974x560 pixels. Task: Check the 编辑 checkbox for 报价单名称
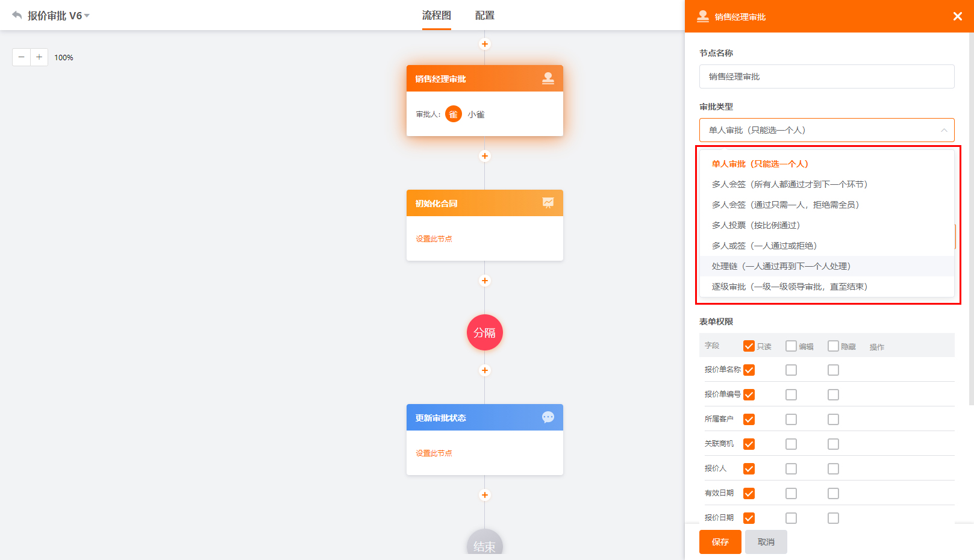791,370
